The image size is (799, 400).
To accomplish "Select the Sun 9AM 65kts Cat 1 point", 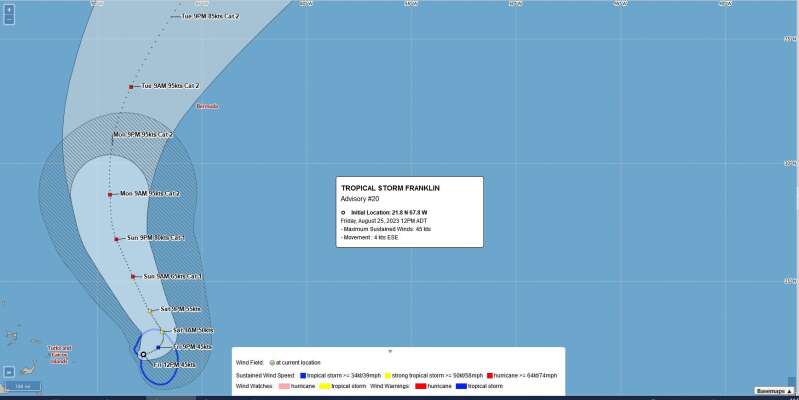I will (133, 276).
